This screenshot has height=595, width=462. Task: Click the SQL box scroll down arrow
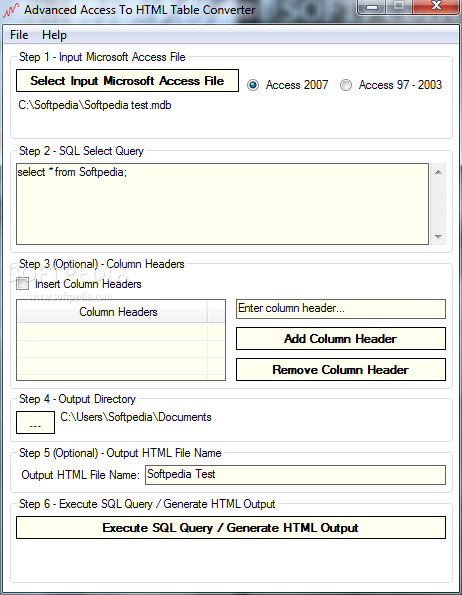[438, 237]
